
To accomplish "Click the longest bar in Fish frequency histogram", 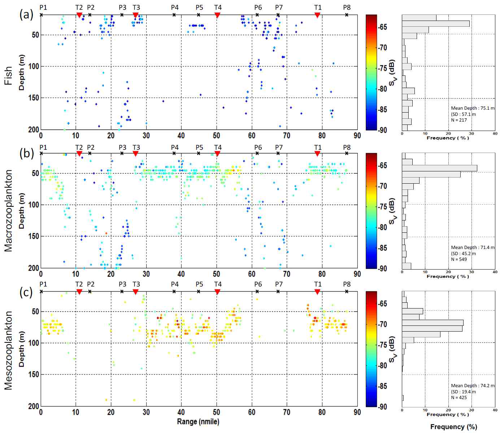I will [436, 24].
